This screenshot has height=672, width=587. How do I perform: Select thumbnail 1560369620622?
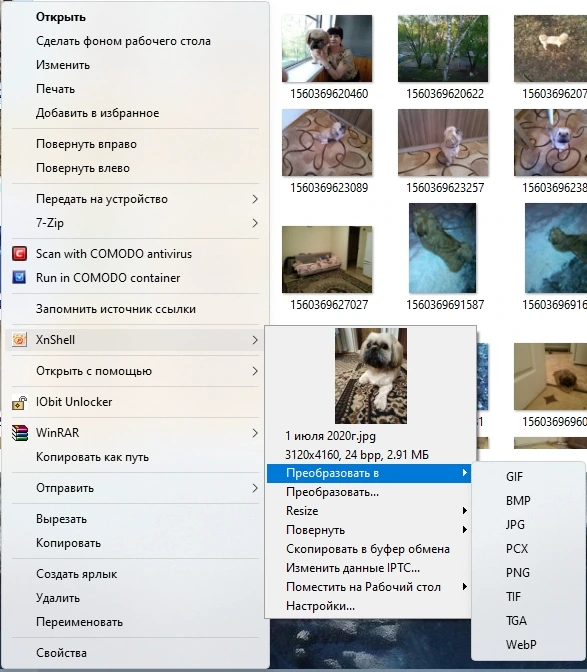click(x=443, y=48)
